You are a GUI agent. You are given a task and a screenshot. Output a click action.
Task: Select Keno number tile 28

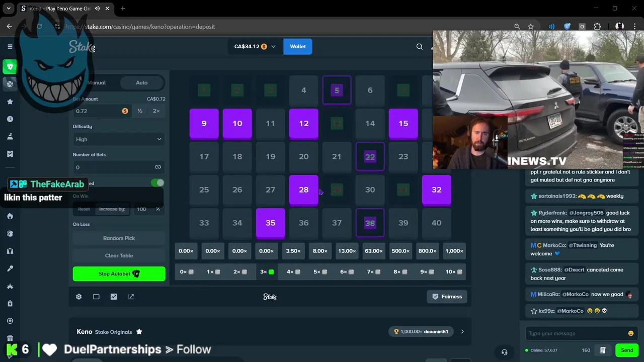[304, 190]
